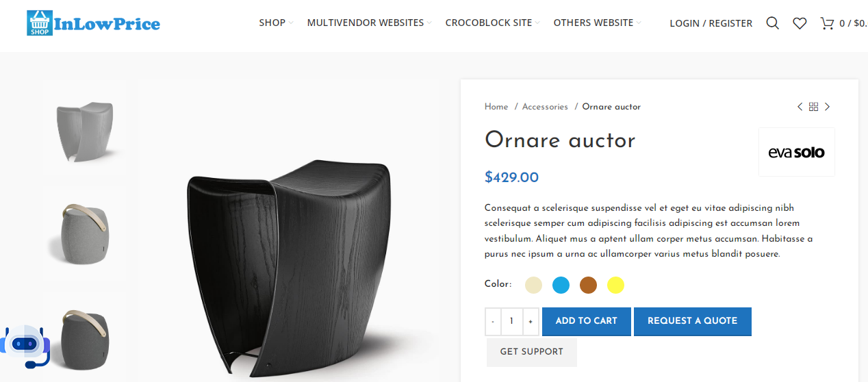Go to previous product arrow
This screenshot has height=382, width=868.
pos(800,107)
